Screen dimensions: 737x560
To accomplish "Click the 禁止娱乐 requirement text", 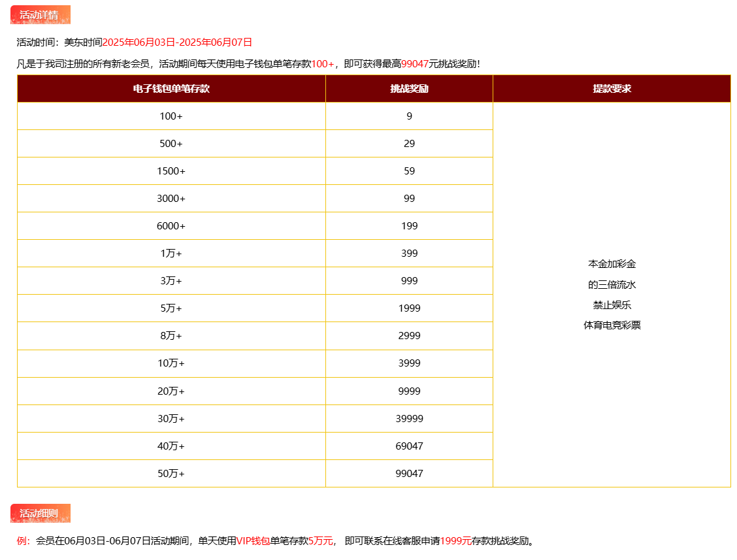I will [612, 305].
